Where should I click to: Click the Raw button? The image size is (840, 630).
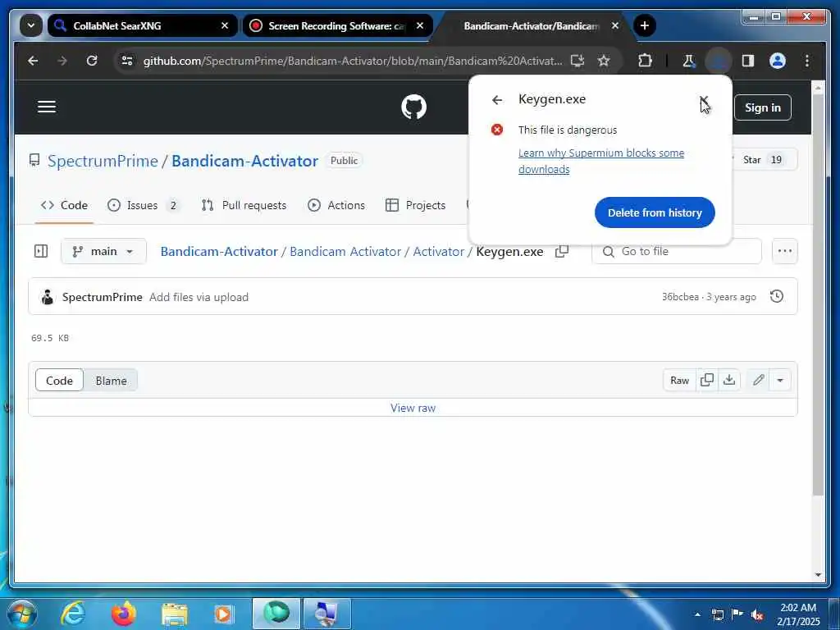(x=679, y=381)
